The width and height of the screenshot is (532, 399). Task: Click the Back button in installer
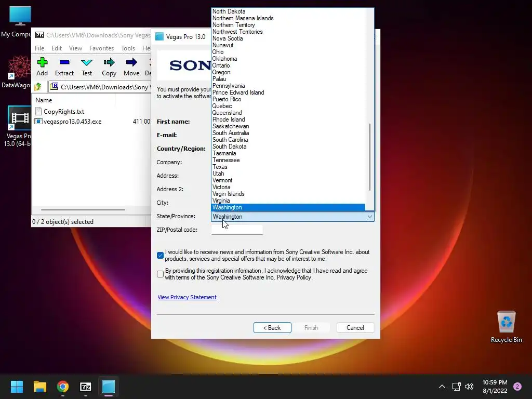272,328
